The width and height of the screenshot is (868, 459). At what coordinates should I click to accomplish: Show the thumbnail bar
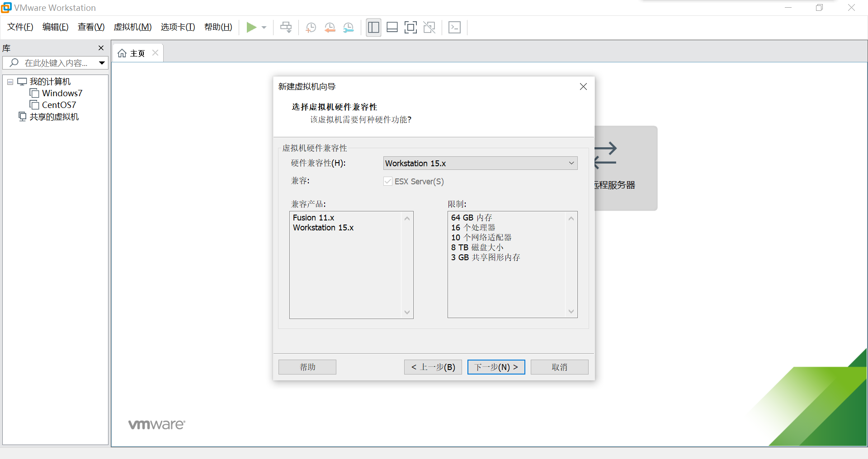pyautogui.click(x=392, y=27)
